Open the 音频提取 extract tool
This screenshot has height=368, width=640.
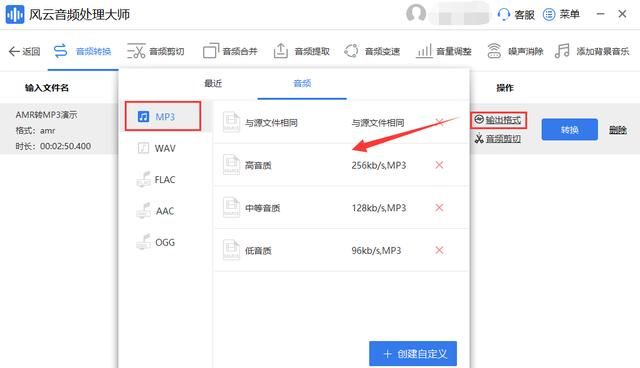tap(280, 51)
